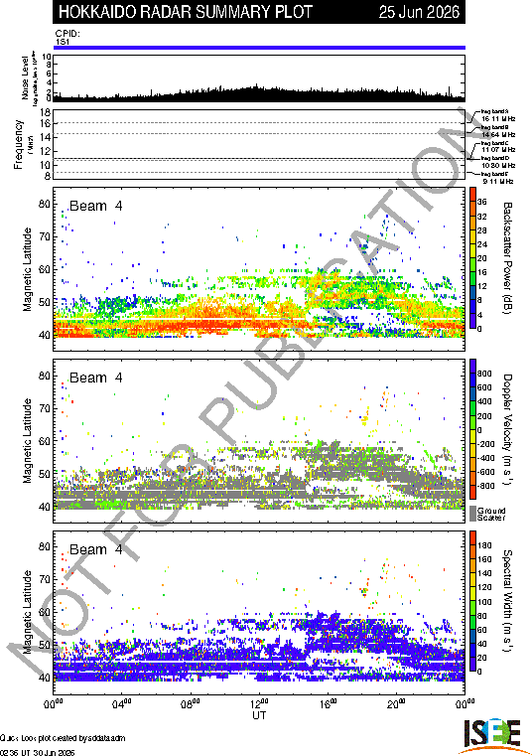Click the Beam 4 label in Doppler panel
The height and width of the screenshot is (756, 532).
point(96,378)
